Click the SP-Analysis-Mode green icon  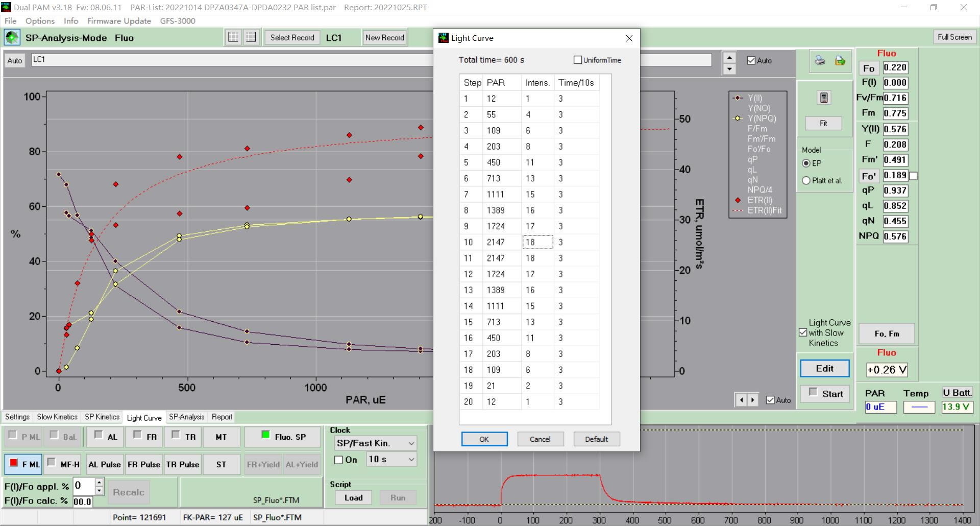(x=12, y=37)
